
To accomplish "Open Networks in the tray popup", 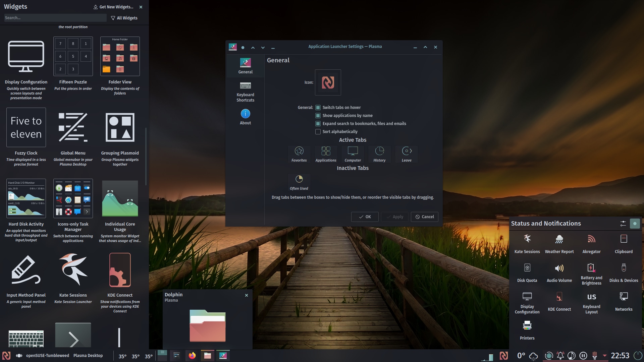I will (624, 302).
